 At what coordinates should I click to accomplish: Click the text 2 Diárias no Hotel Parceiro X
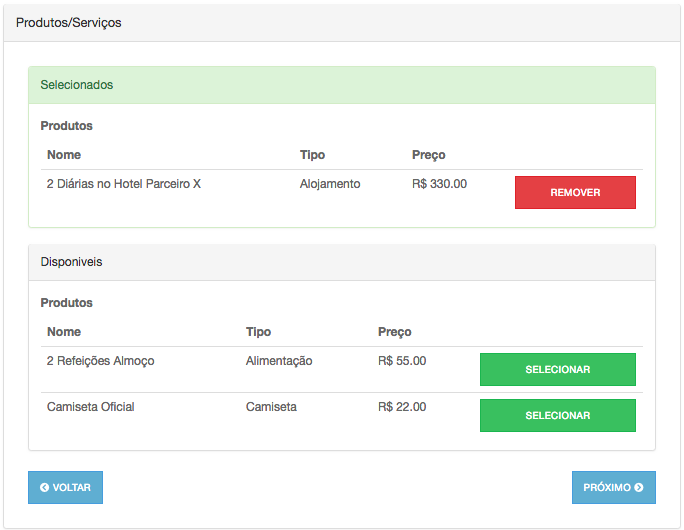click(124, 184)
